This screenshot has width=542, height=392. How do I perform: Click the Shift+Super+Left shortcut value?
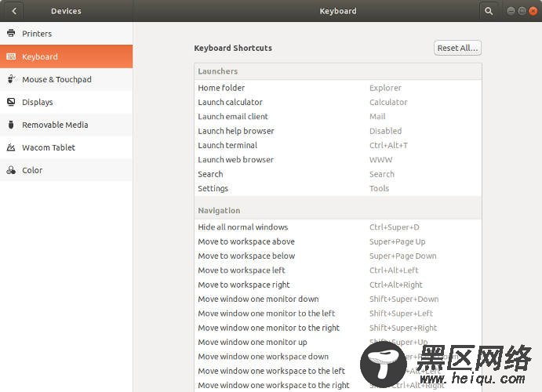(x=401, y=314)
